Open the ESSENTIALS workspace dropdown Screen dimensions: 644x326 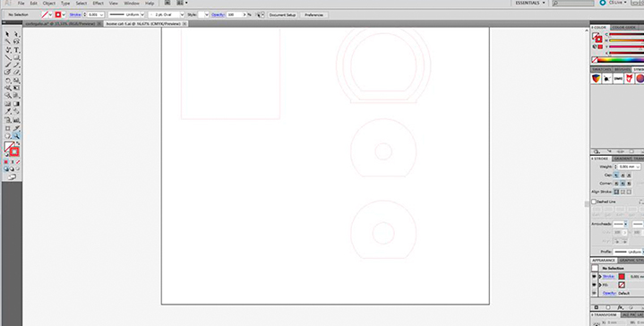point(530,3)
